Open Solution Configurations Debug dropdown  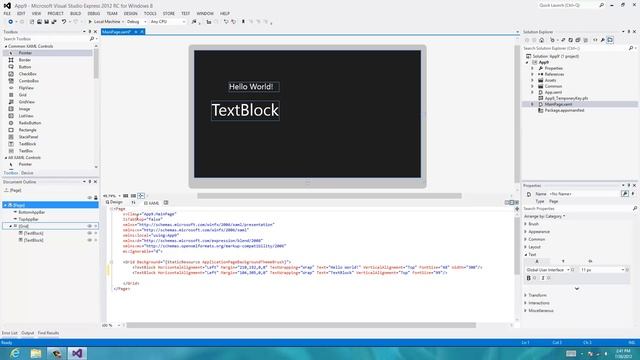click(136, 22)
